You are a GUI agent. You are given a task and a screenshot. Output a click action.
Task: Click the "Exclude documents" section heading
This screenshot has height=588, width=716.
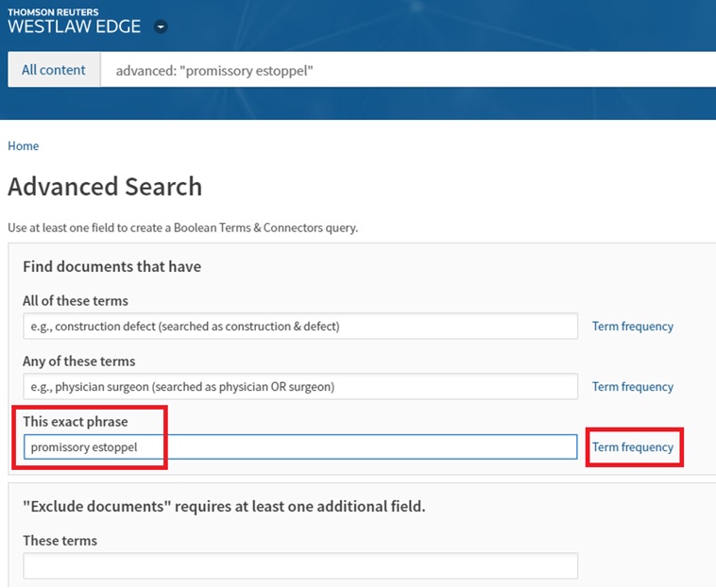pos(224,507)
